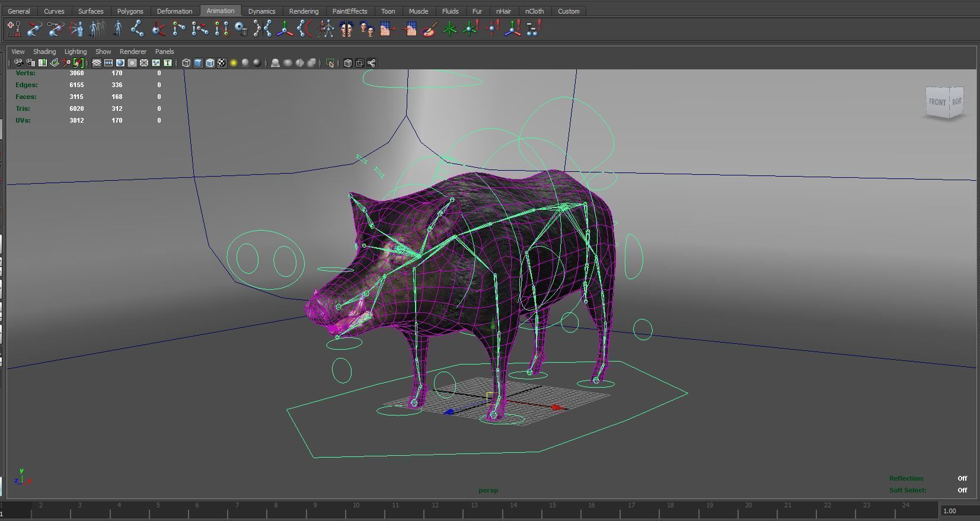The image size is (980, 521).
Task: Open Camera Attributes from panel toolbar
Action: [x=30, y=63]
